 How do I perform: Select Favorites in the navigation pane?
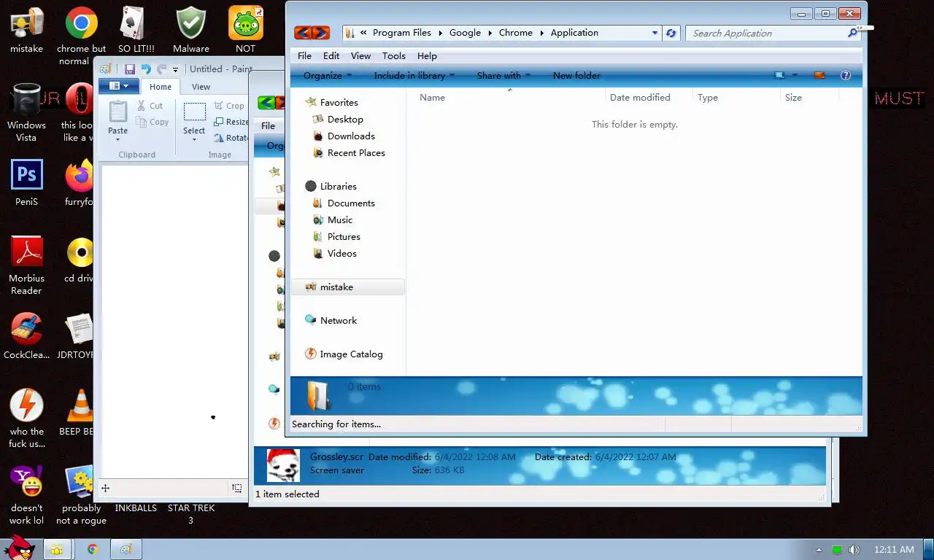pyautogui.click(x=339, y=103)
